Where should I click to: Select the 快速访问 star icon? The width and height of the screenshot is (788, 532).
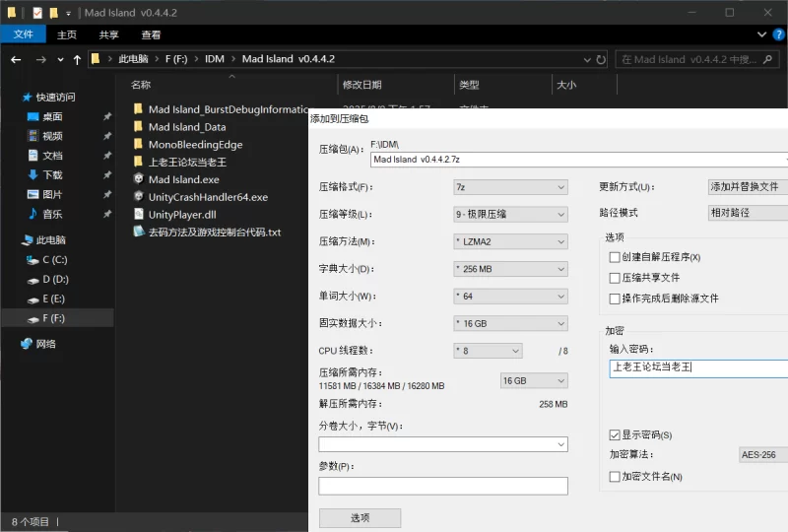click(27, 98)
